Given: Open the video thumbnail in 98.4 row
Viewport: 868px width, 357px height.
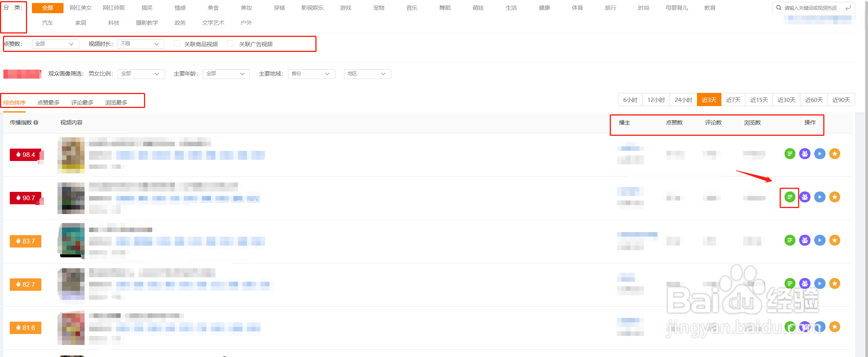Looking at the screenshot, I should pos(71,155).
